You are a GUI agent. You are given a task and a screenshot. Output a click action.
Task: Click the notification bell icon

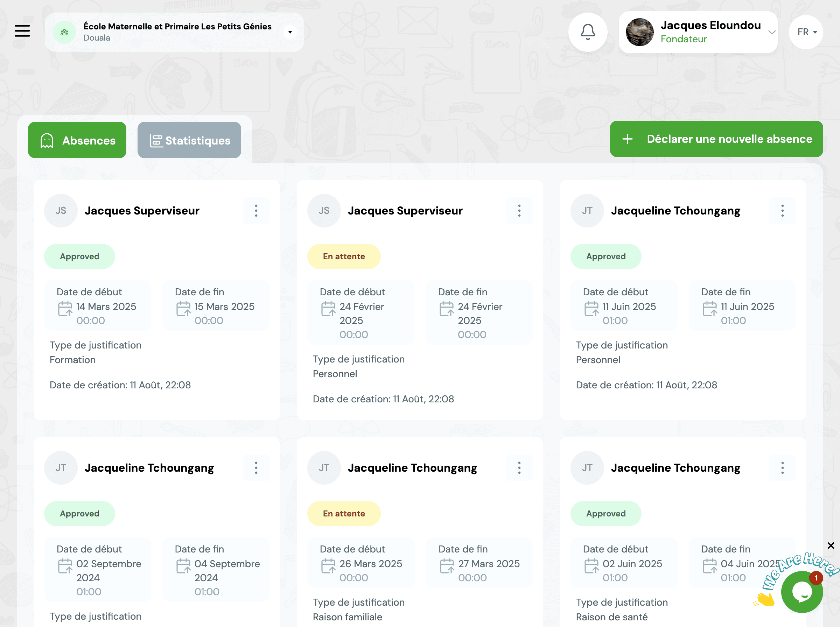click(588, 32)
